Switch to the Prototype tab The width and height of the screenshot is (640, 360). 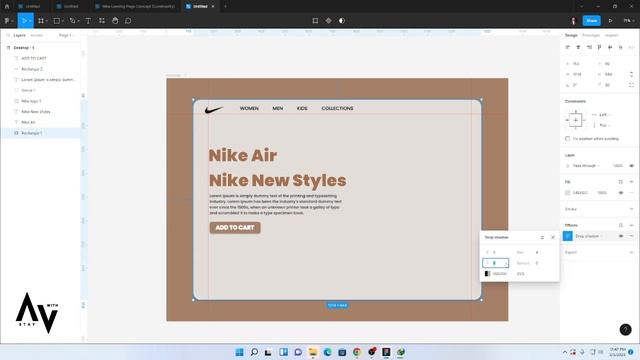[x=591, y=36]
